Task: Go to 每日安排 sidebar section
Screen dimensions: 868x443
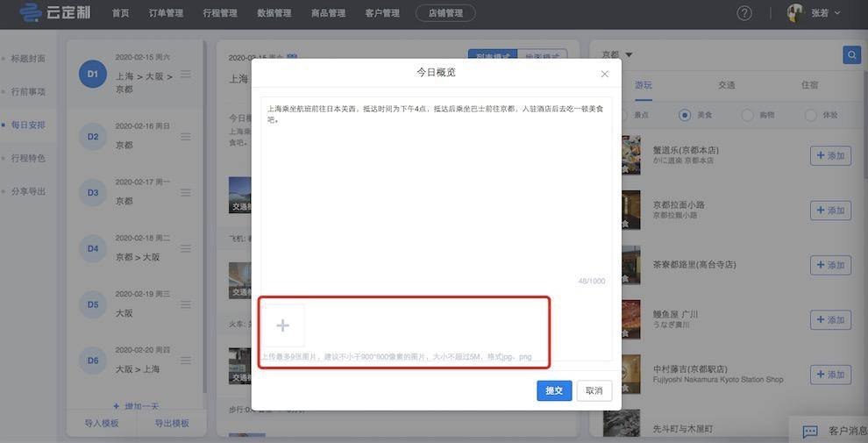Action: (x=28, y=125)
